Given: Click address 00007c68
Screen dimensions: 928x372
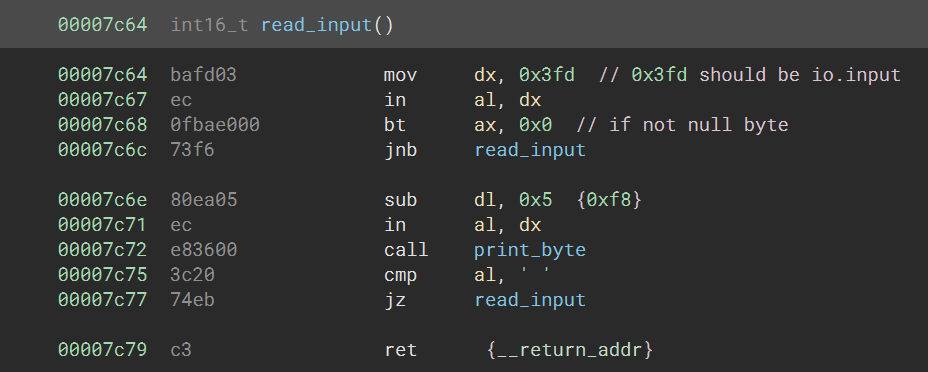Looking at the screenshot, I should coord(102,125).
